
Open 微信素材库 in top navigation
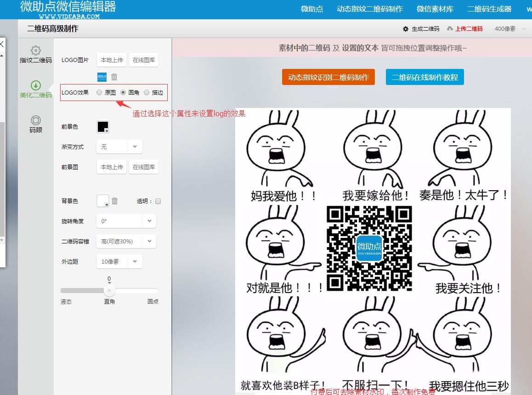pos(435,9)
